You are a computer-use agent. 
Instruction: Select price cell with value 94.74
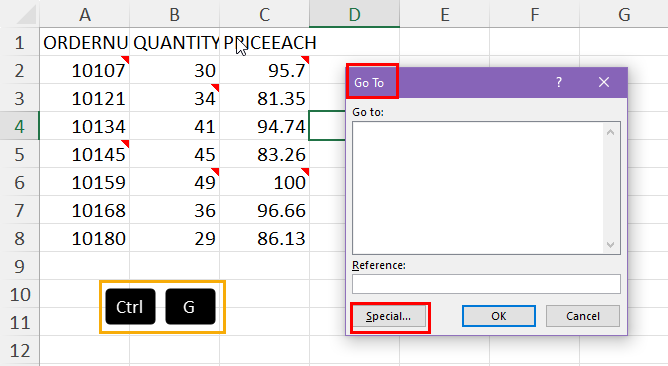click(x=265, y=126)
